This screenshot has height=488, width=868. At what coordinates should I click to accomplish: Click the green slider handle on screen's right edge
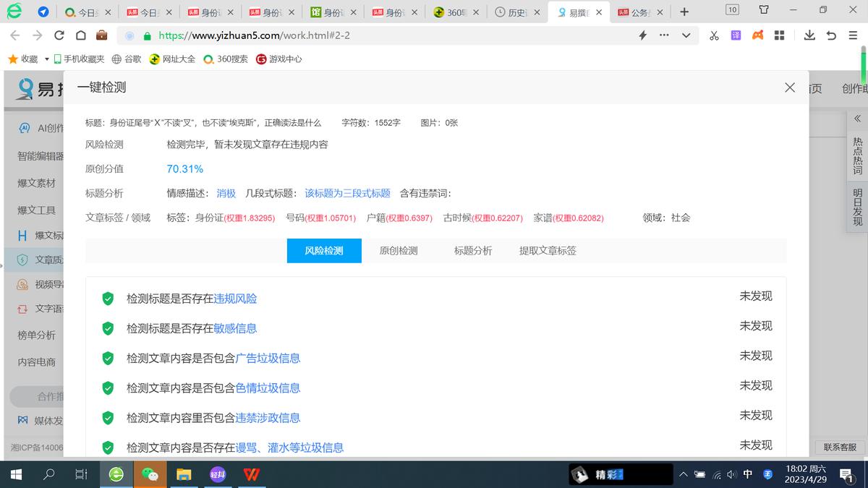[x=864, y=66]
